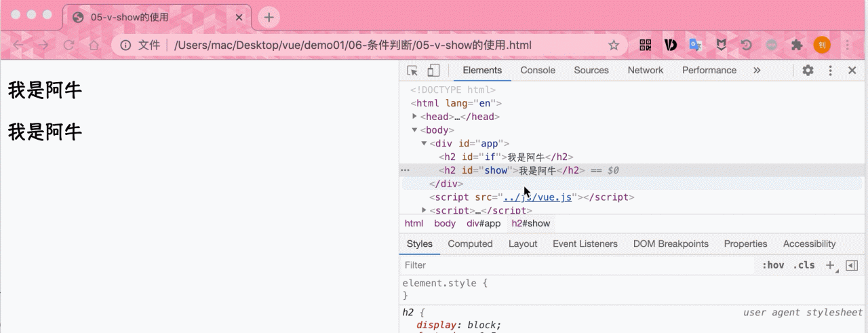The image size is (868, 333).
Task: Open the Properties tab
Action: (x=745, y=244)
